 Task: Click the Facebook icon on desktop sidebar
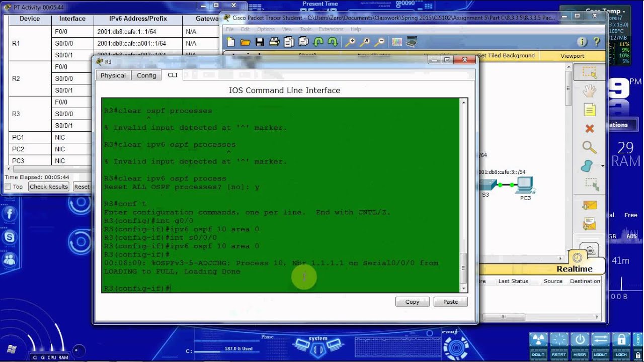click(10, 213)
